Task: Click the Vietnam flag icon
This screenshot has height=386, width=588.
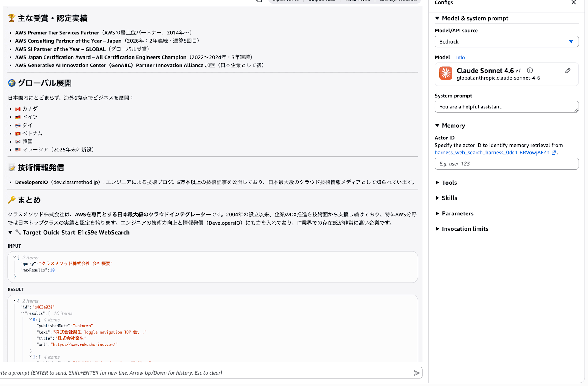Action: pos(18,133)
